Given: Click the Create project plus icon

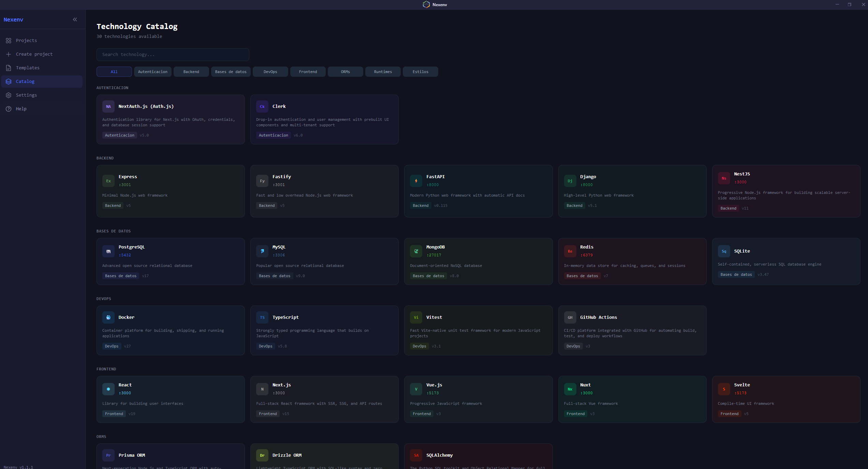Looking at the screenshot, I should [x=9, y=54].
